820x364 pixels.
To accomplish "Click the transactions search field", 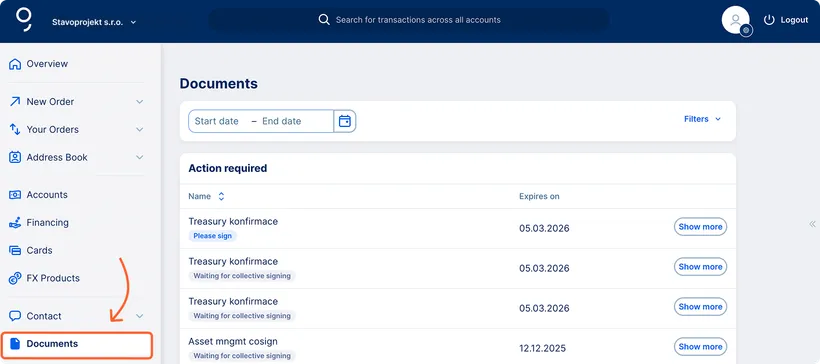I will pos(409,20).
